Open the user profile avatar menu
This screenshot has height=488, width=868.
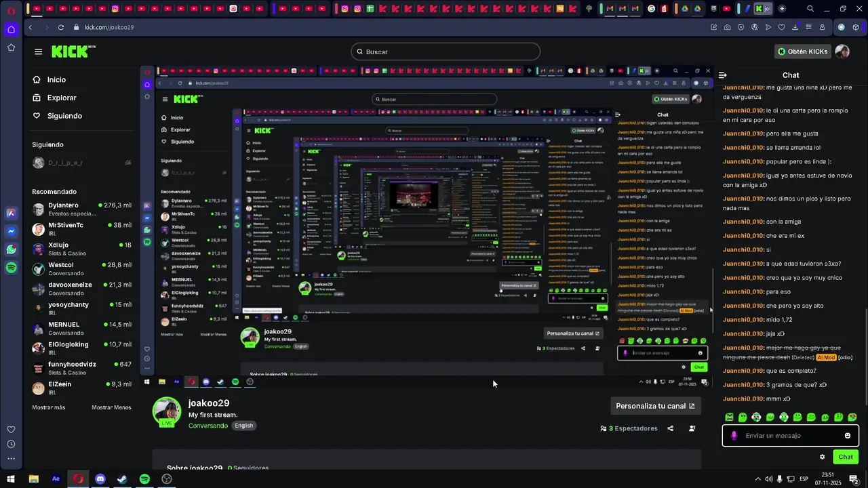tap(842, 52)
